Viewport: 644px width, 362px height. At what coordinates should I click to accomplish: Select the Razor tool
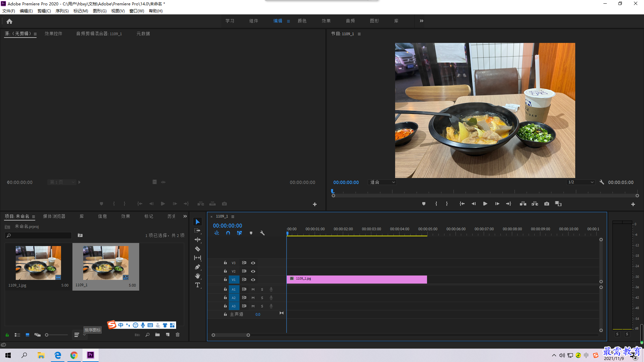click(198, 249)
